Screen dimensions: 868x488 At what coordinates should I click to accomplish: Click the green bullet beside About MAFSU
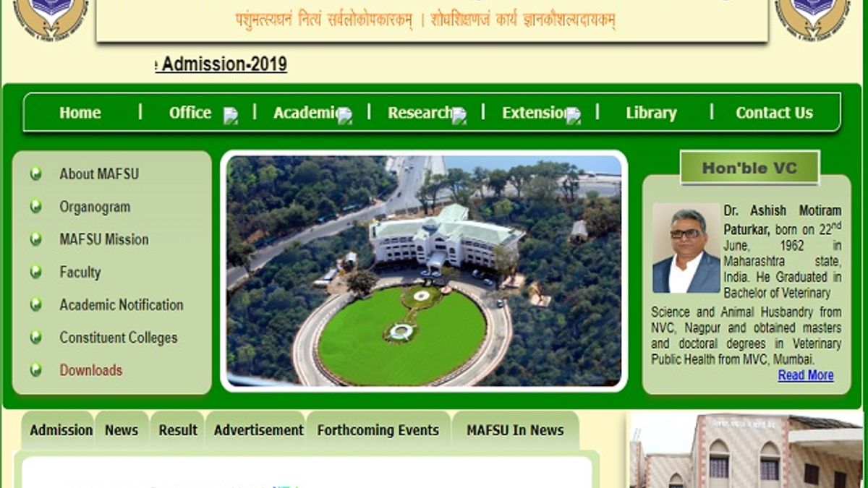pos(35,174)
